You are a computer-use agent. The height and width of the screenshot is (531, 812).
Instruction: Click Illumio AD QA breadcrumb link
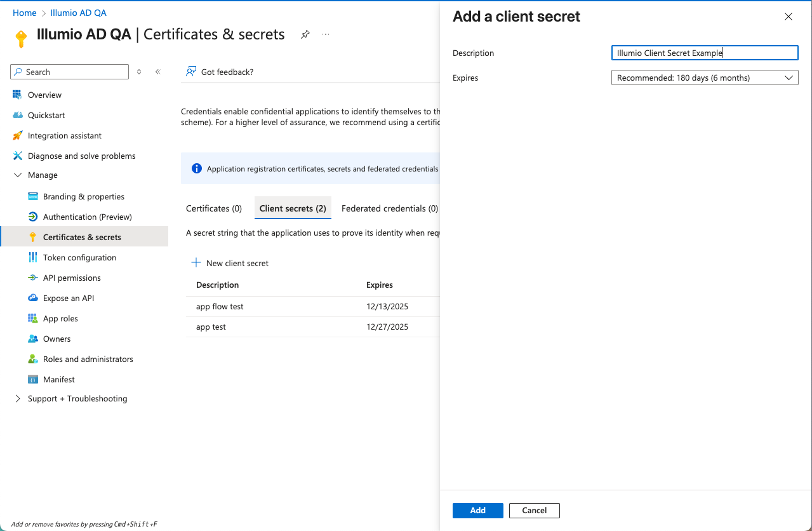[79, 13]
